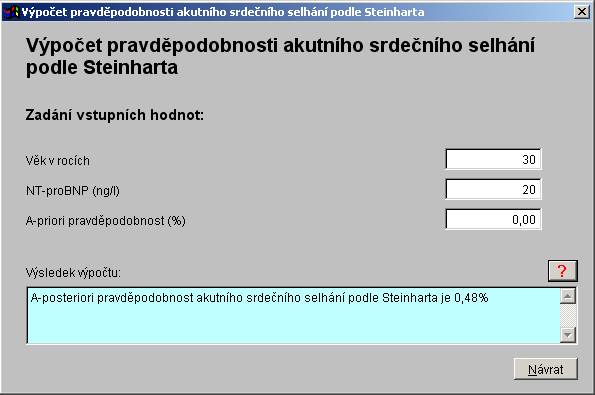
Task: Click the Zadání vstupních hodnot heading
Action: tap(115, 115)
